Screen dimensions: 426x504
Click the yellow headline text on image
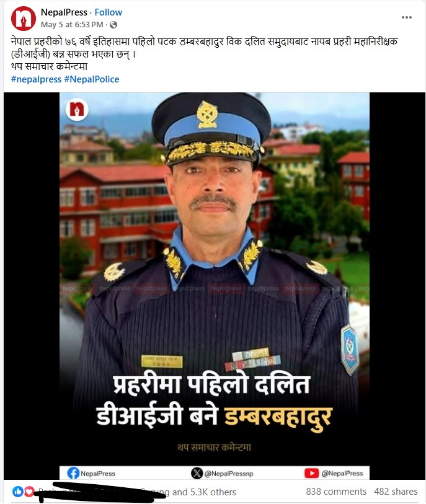click(277, 417)
